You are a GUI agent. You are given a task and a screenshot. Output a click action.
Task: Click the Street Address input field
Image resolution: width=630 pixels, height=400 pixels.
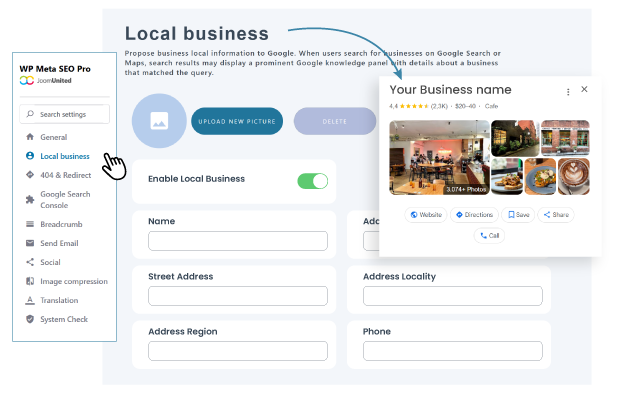(x=238, y=296)
